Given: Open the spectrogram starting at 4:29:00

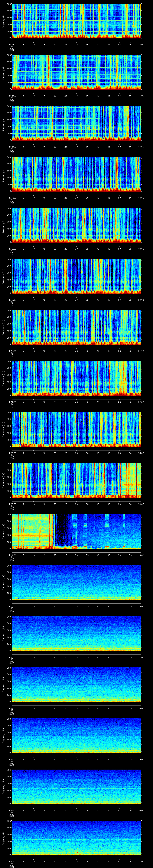Looking at the screenshot, I should point(76,786).
